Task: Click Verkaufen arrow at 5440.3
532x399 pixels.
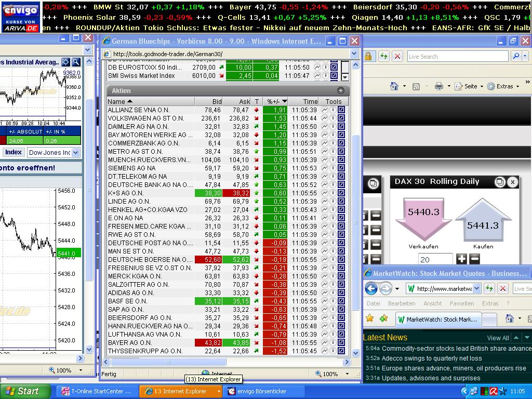Action: tap(424, 219)
